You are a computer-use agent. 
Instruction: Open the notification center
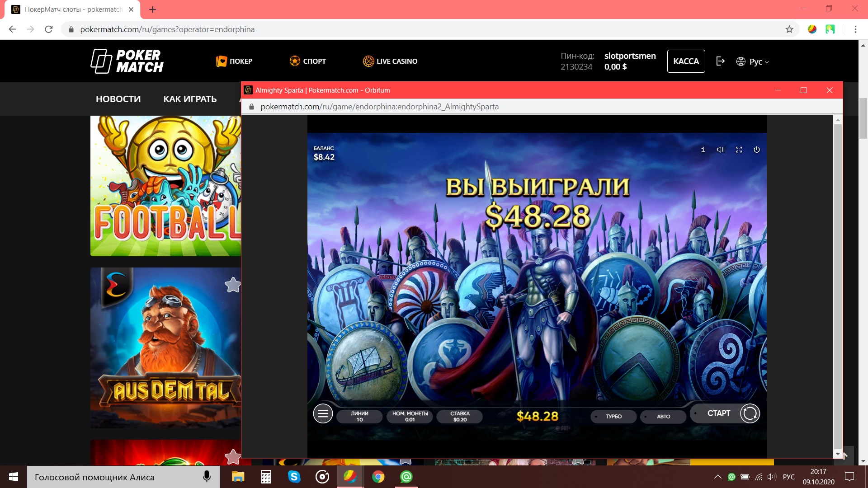[x=849, y=477]
